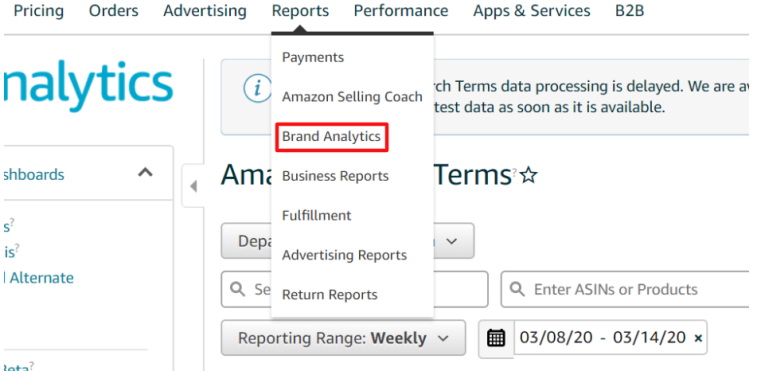Viewport: 757px width, 371px height.
Task: Collapse the Dashboards section chevron
Action: (x=145, y=173)
